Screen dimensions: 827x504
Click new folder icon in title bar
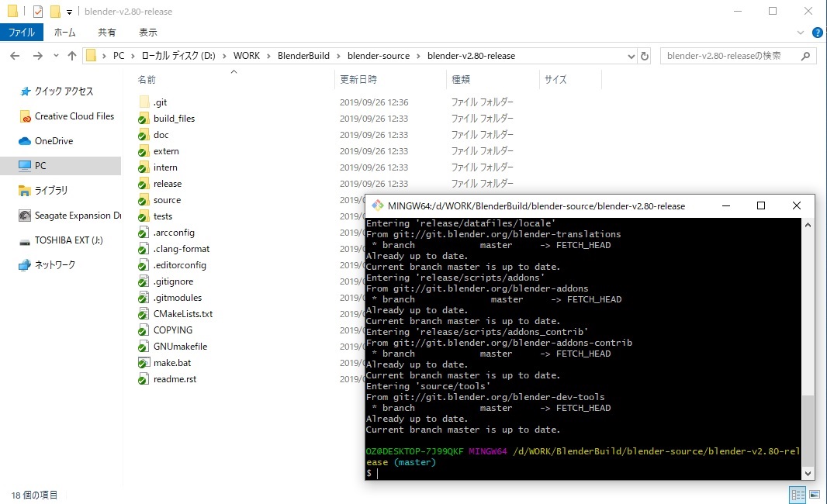coord(55,11)
